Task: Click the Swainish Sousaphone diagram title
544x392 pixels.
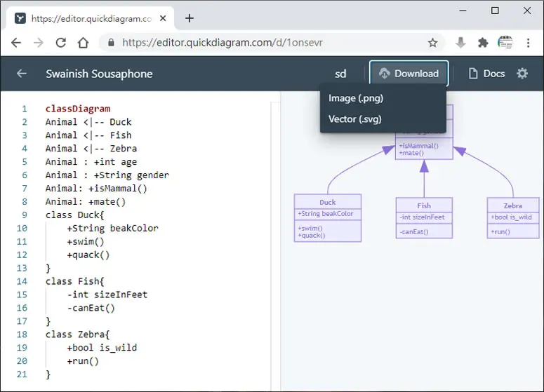Action: [99, 74]
